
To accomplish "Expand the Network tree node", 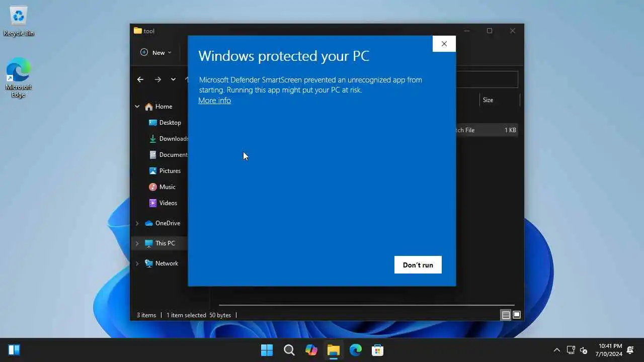I will [137, 263].
